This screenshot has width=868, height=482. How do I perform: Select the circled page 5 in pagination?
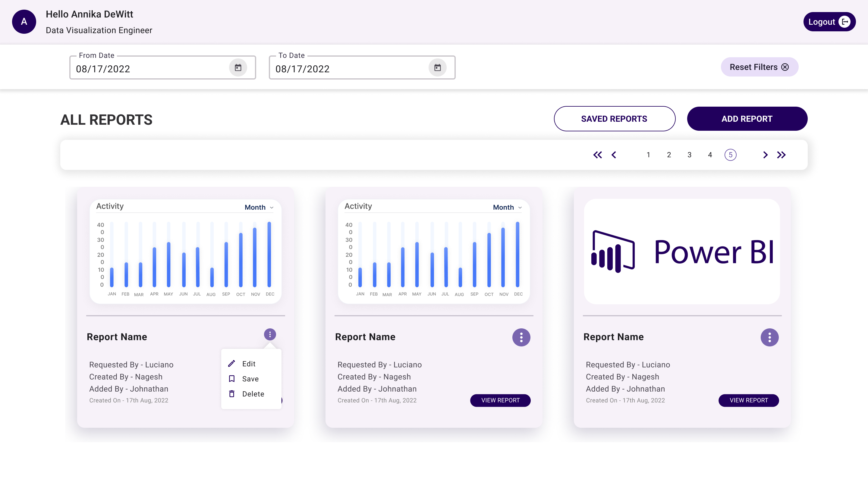[x=730, y=155]
